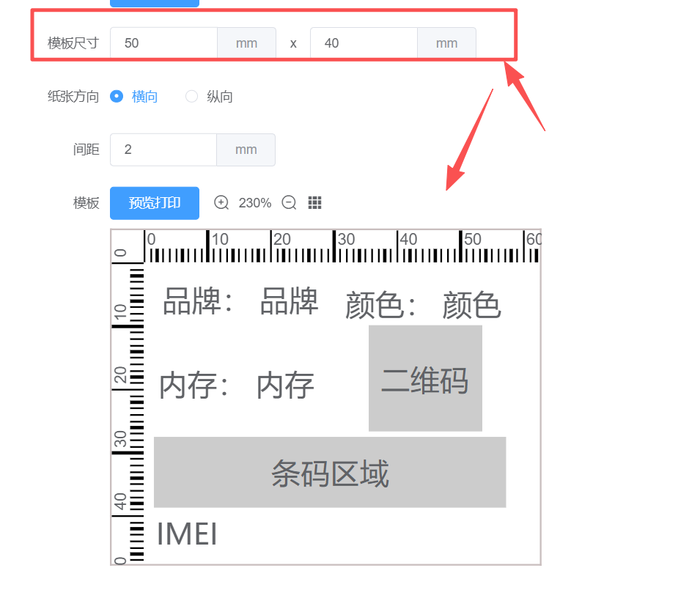Click the 230% zoom percentage label
The image size is (700, 612).
pos(255,203)
